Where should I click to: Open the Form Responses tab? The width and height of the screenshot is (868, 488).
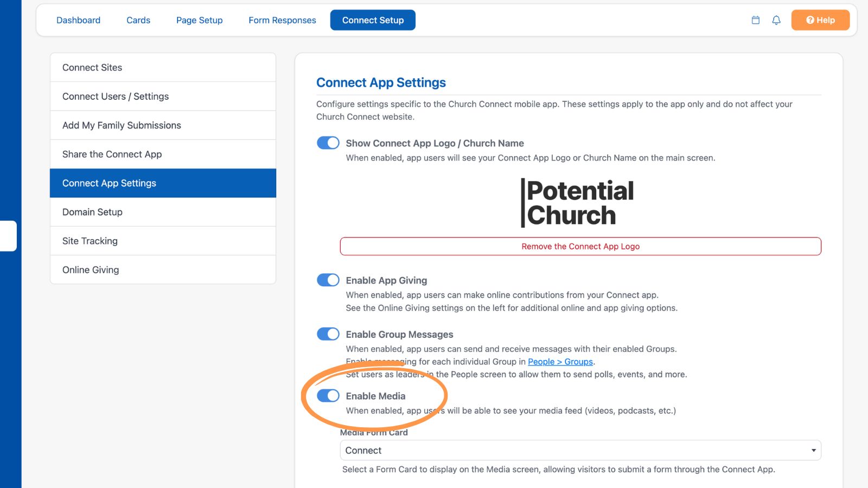pyautogui.click(x=282, y=20)
